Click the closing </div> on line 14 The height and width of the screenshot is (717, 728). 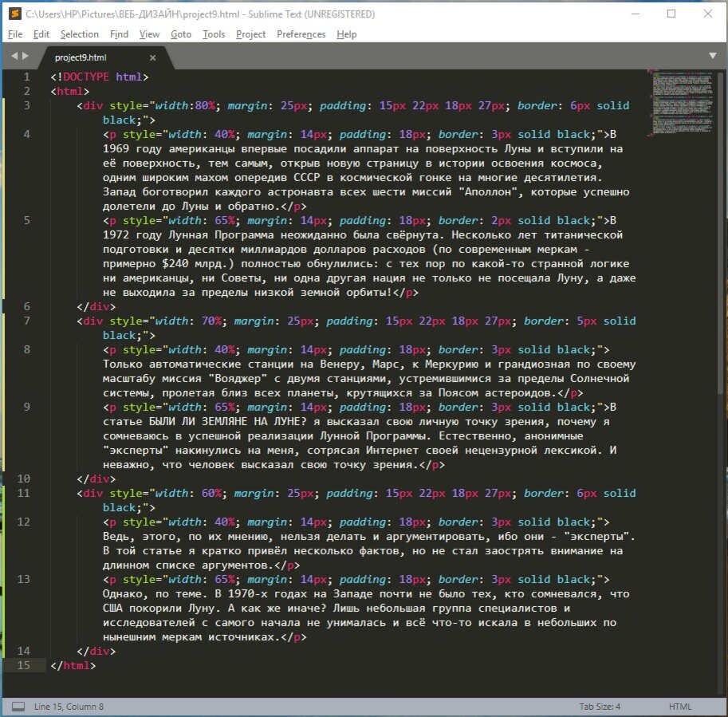96,651
